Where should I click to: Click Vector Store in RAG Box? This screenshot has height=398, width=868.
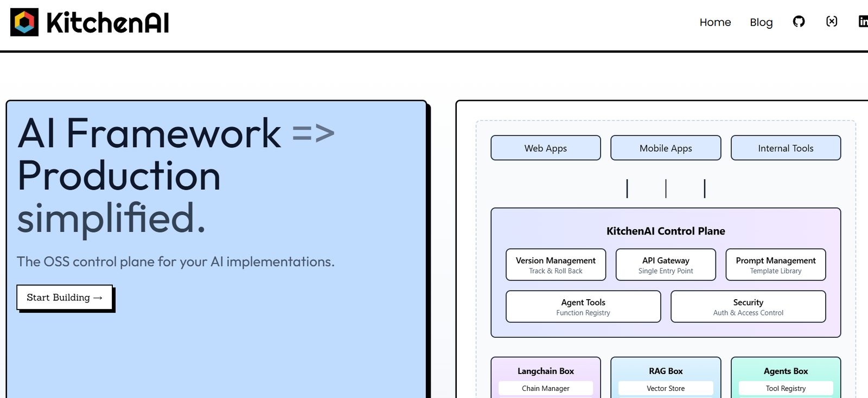coord(666,388)
